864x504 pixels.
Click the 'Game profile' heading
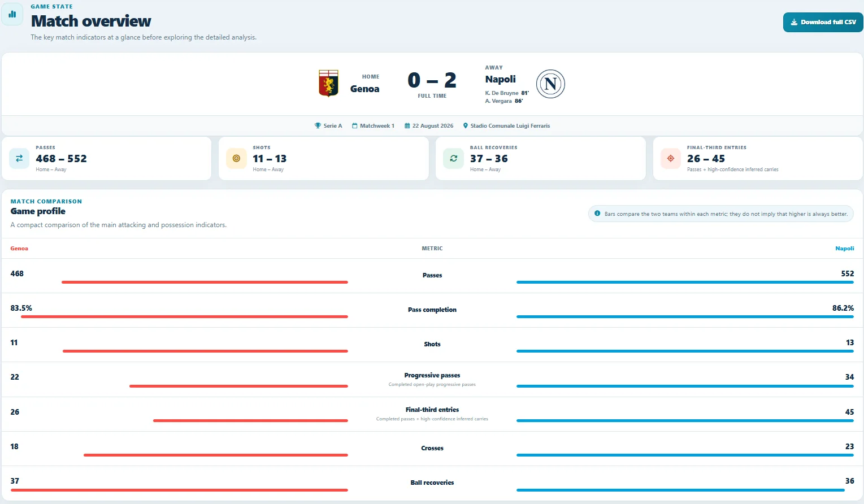(38, 211)
